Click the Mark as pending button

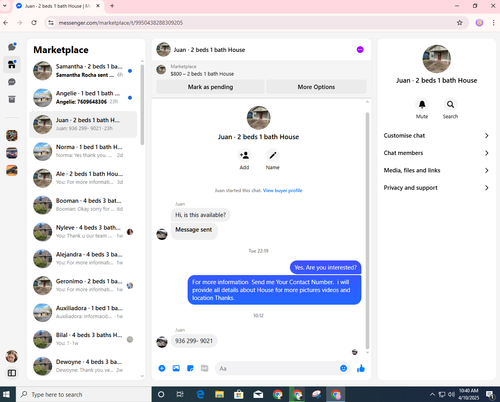click(x=210, y=87)
